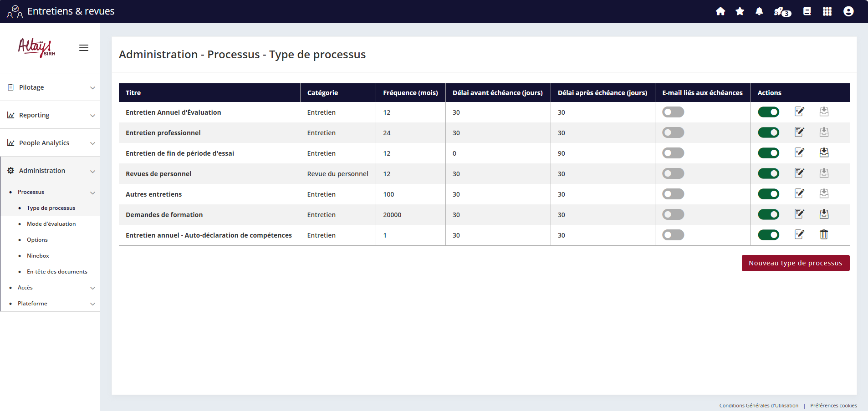Click the Altays SIRH logo
Screen dimensions: 868x411
coord(36,47)
